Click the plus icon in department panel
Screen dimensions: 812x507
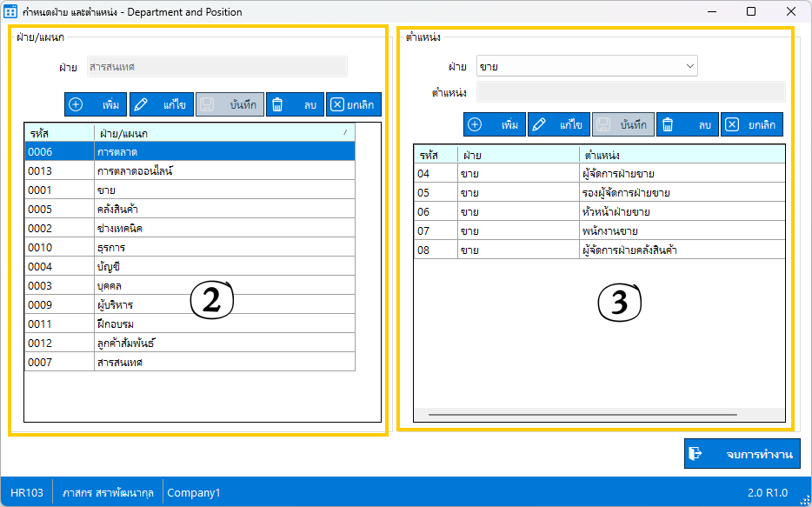tap(76, 104)
